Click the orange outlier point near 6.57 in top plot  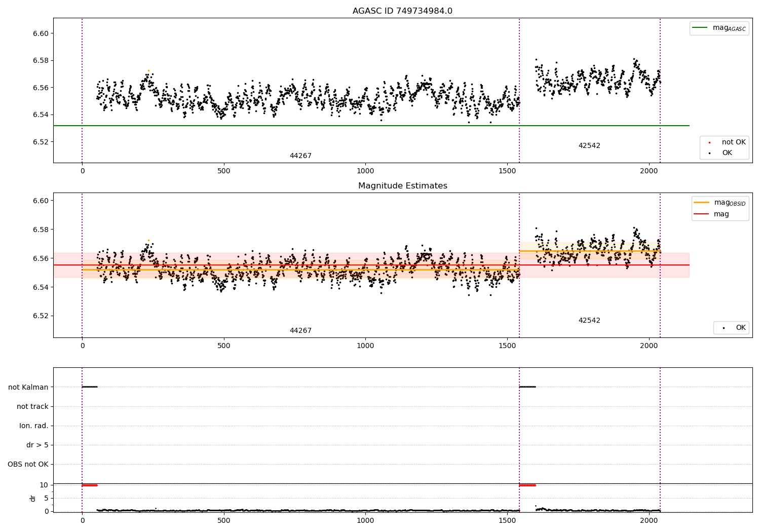[x=148, y=70]
